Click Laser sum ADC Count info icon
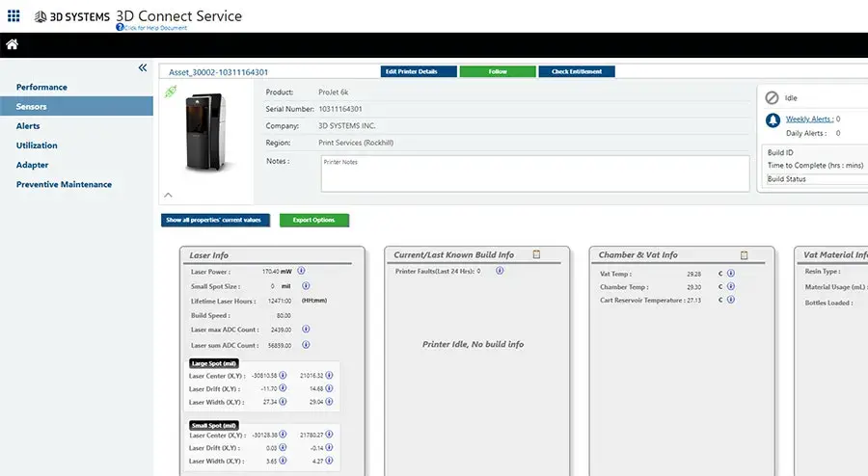 pos(306,344)
